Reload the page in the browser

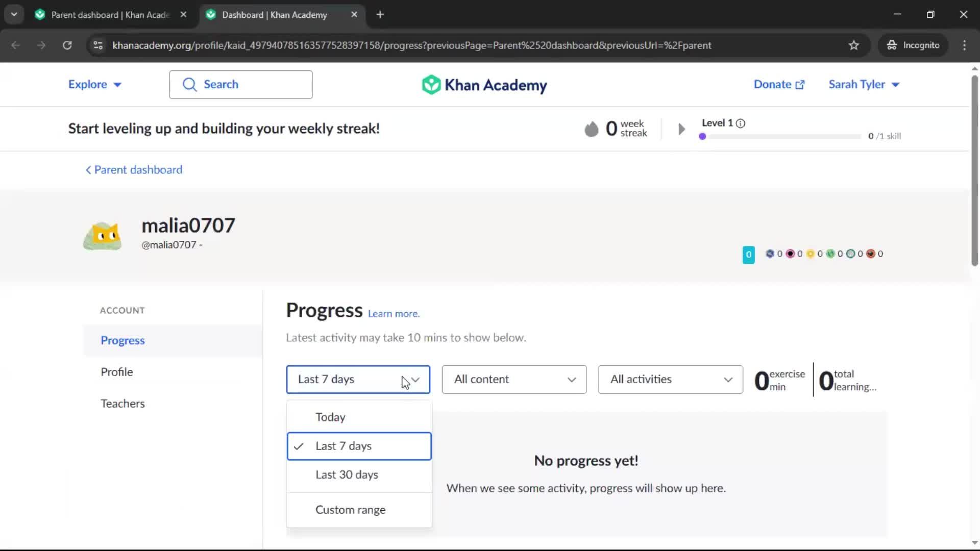coord(67,45)
